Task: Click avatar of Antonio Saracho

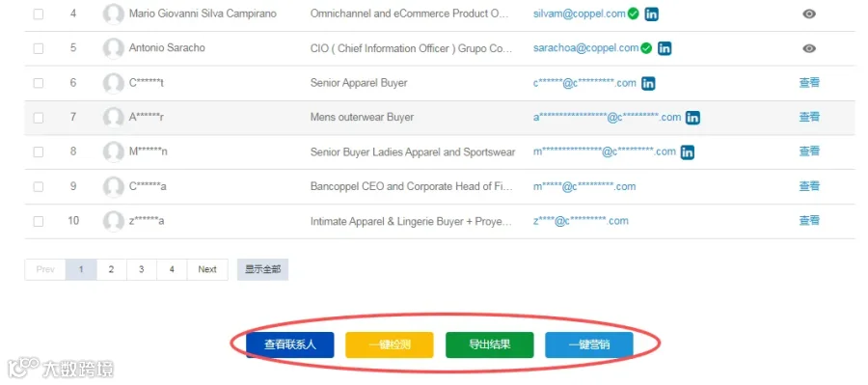Action: (x=114, y=48)
